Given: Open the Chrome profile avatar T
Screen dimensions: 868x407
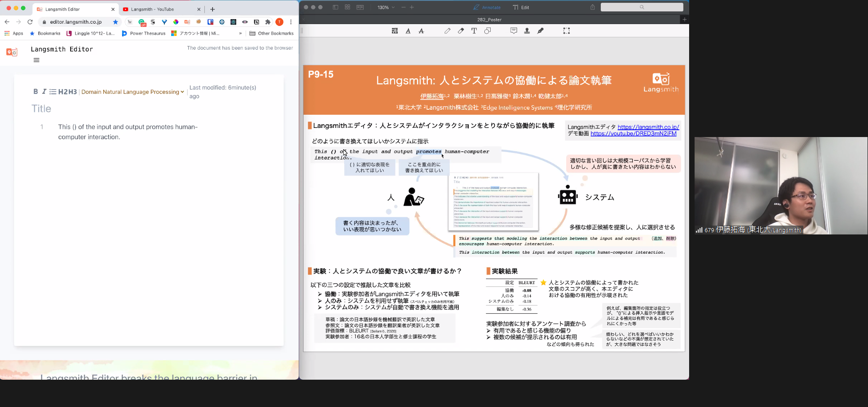Looking at the screenshot, I should (279, 22).
